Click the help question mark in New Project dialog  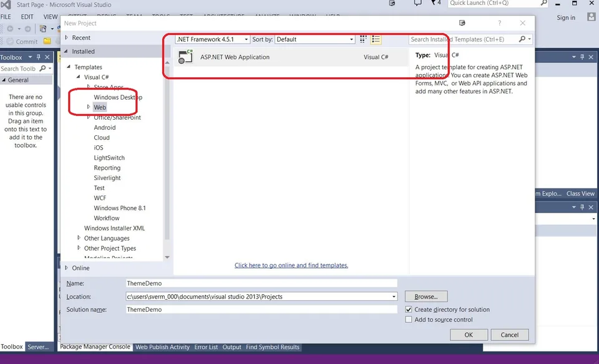pyautogui.click(x=499, y=23)
